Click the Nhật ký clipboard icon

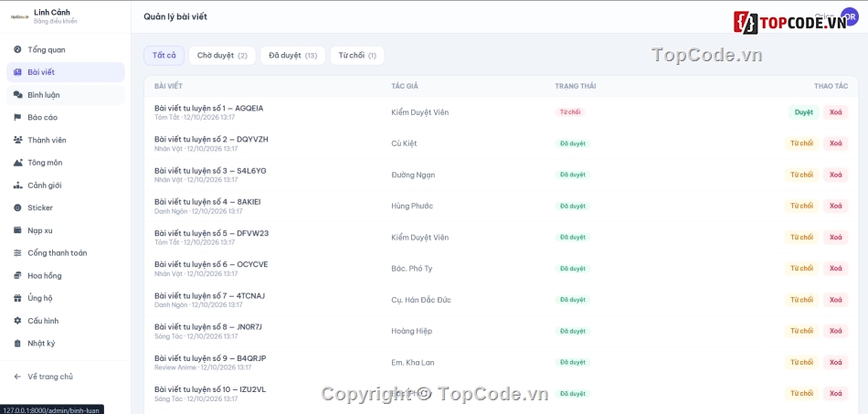pyautogui.click(x=17, y=343)
